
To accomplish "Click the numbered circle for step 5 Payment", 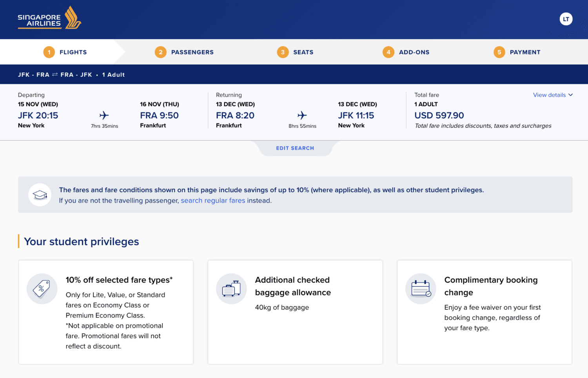I will 499,52.
